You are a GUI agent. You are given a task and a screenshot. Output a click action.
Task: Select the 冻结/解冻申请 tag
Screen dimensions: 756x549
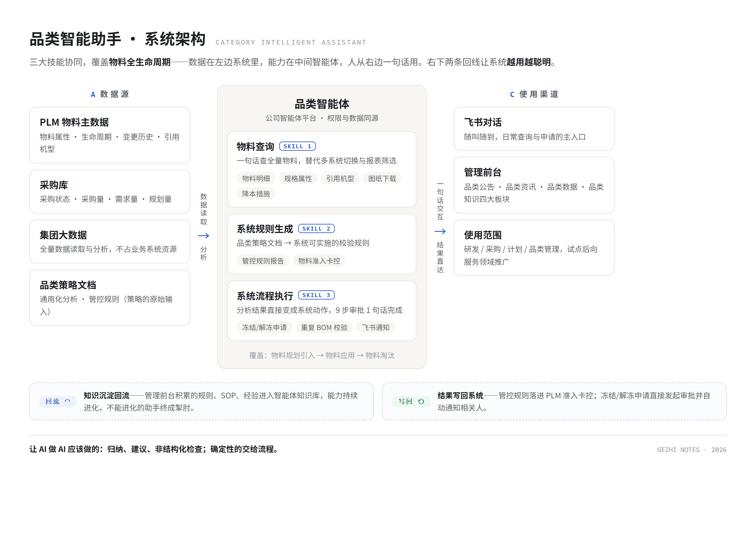264,327
